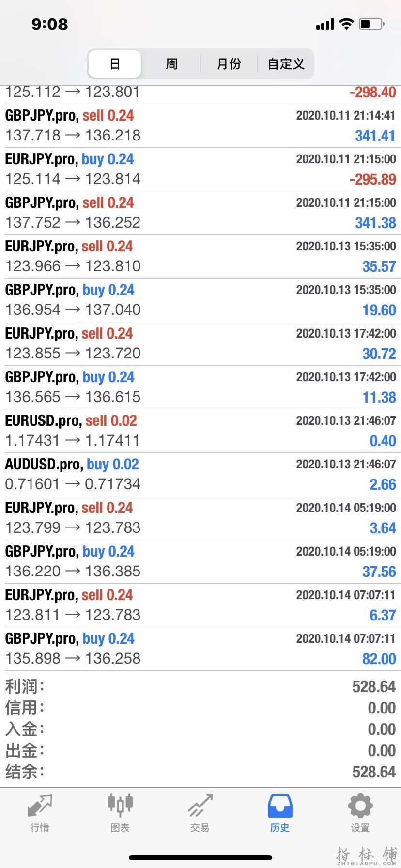Switch to the 月份 month tab

pos(229,64)
